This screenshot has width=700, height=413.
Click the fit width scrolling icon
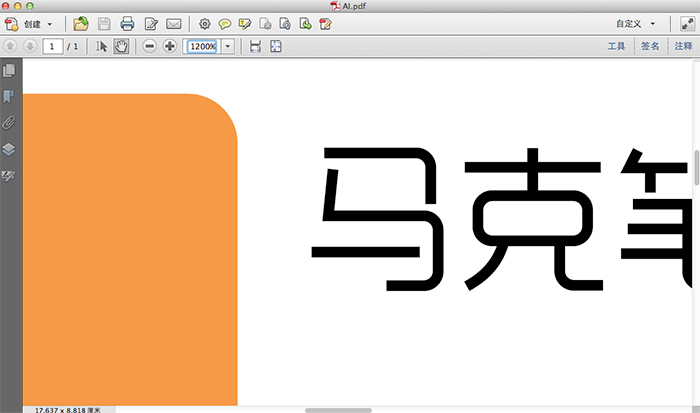pos(255,46)
